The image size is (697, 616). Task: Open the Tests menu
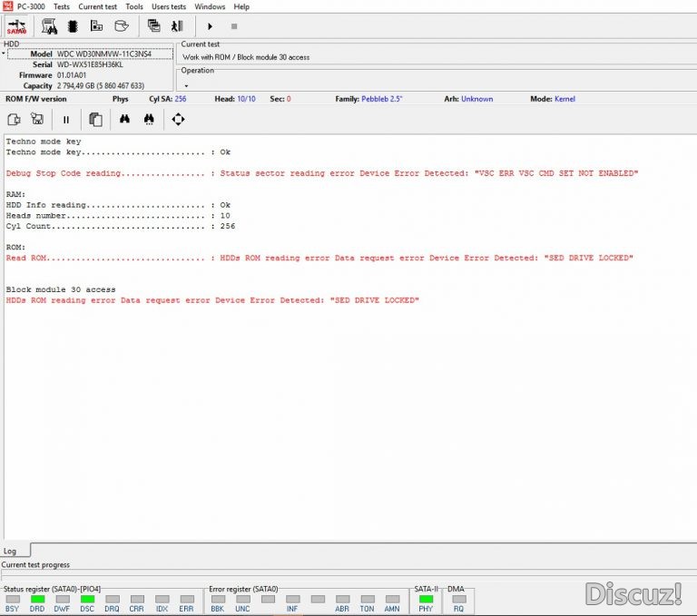coord(62,6)
